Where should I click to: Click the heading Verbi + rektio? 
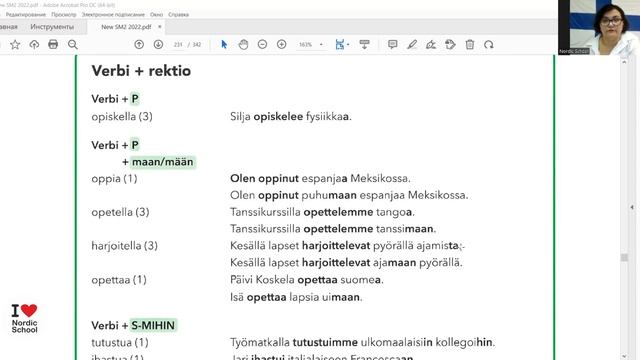pyautogui.click(x=141, y=71)
